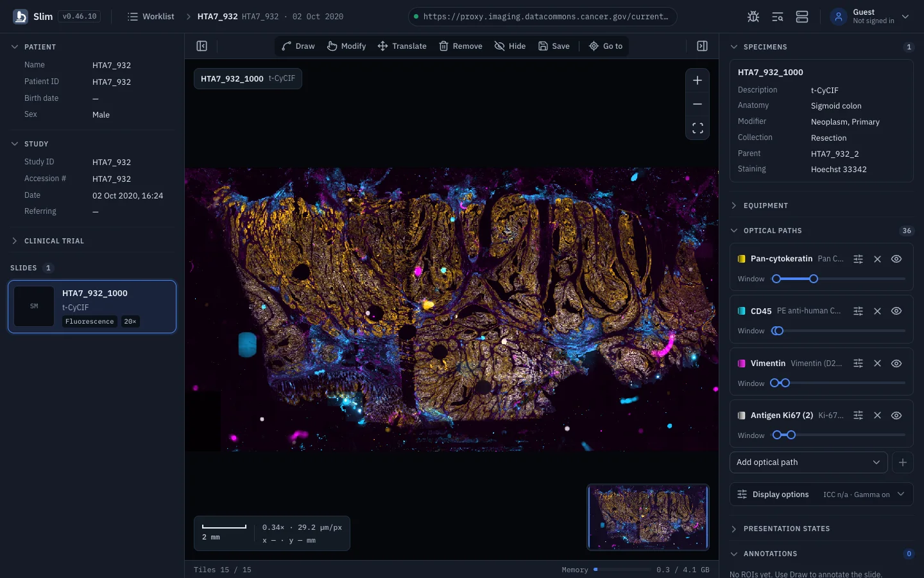Click the HTA7_932 breadcrumb

[218, 17]
